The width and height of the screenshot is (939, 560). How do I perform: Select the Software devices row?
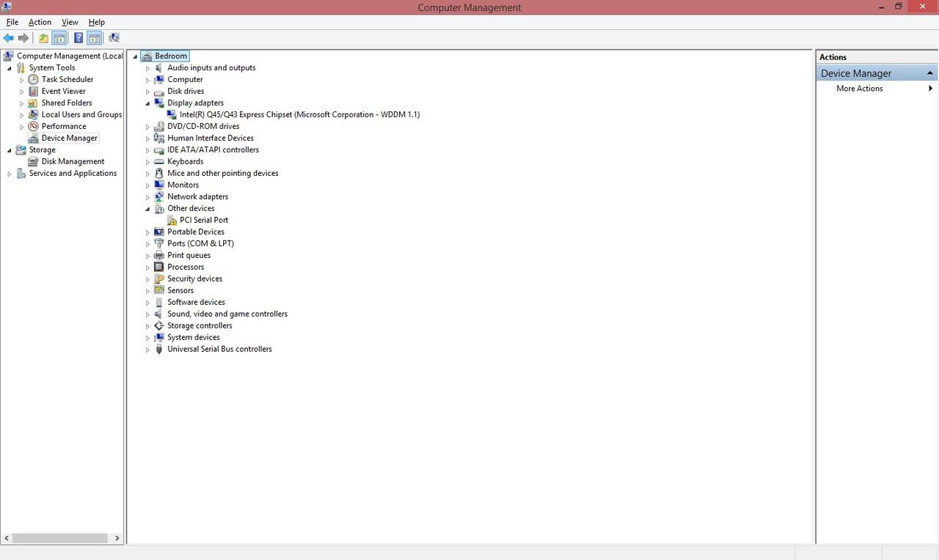pos(196,302)
